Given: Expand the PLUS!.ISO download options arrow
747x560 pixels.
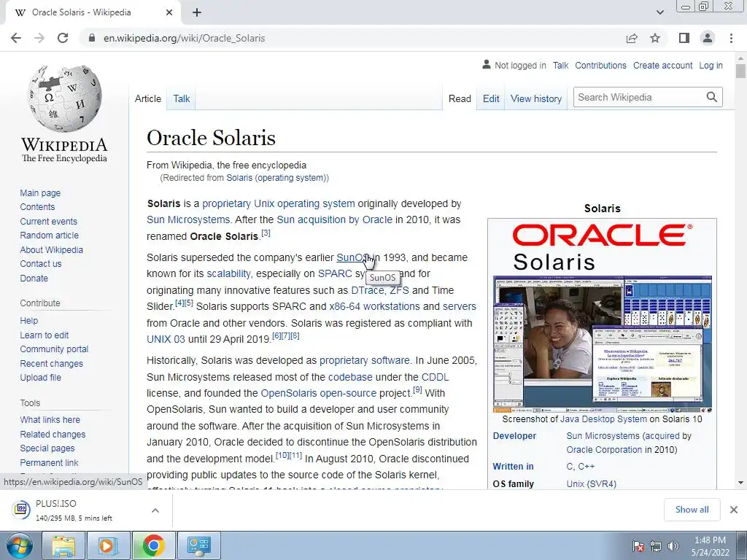Looking at the screenshot, I should [x=155, y=510].
